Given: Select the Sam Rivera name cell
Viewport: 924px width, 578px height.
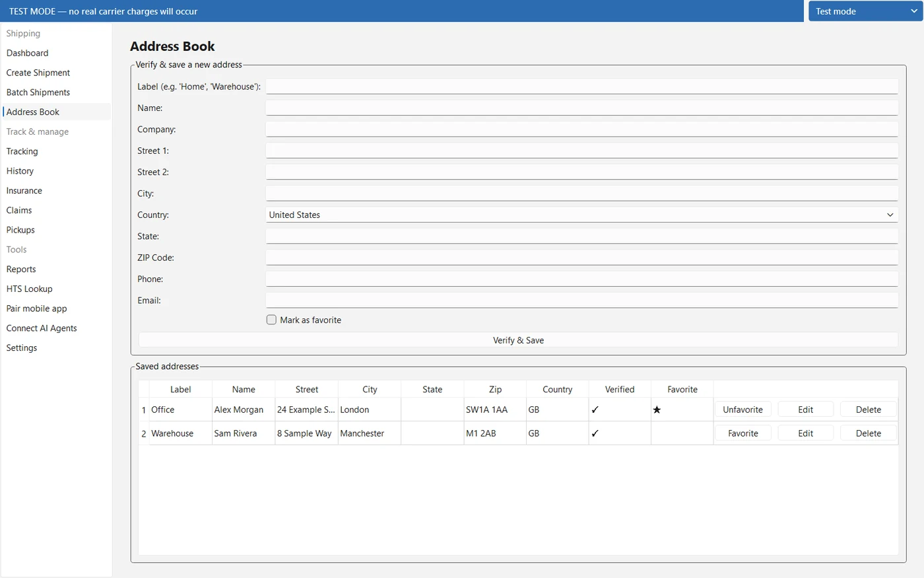Looking at the screenshot, I should 244,433.
